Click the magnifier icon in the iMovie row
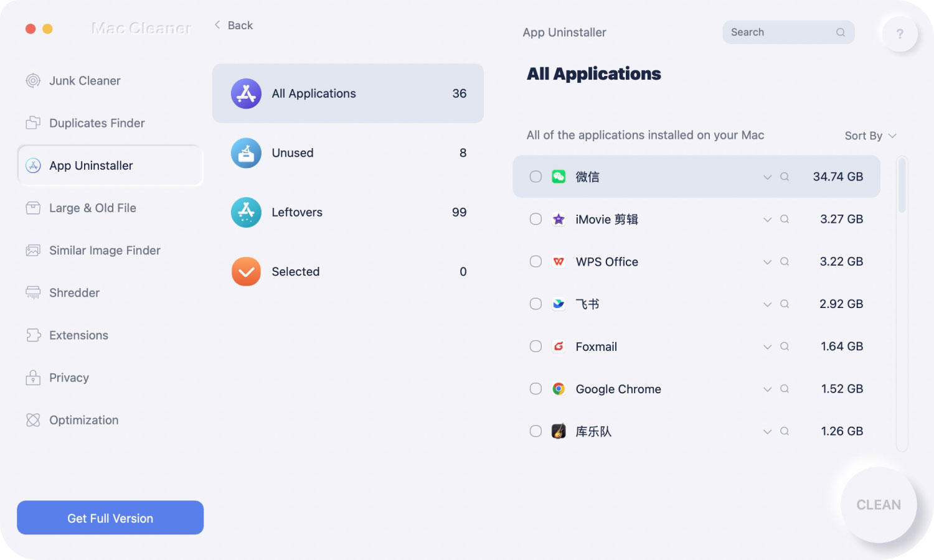 pyautogui.click(x=785, y=219)
